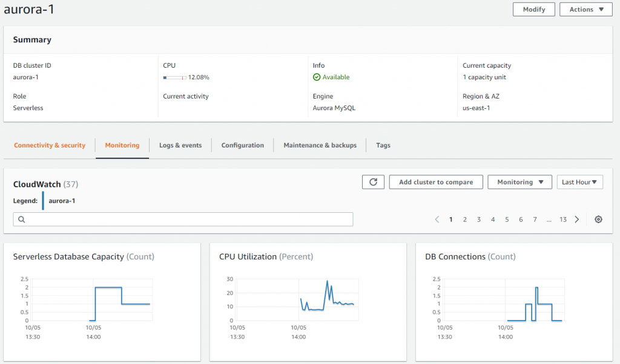This screenshot has width=620, height=364.
Task: Click the pagination ellipsis between 7 and 13
Action: (549, 220)
